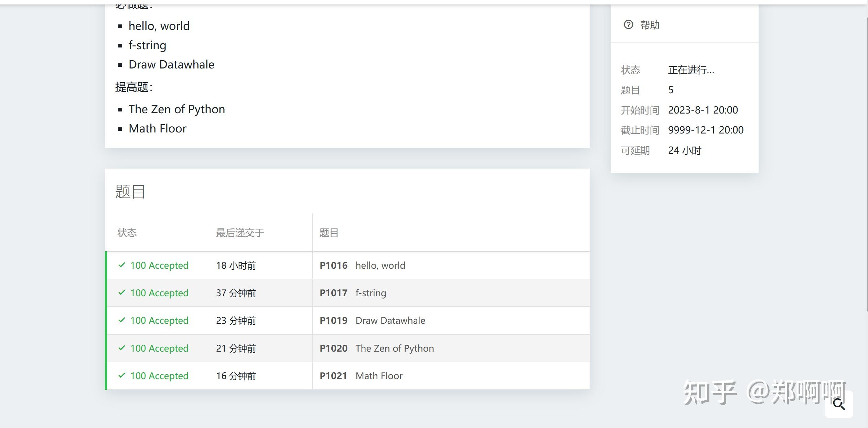
Task: Click the green checkmark on the P1016 row
Action: point(121,265)
